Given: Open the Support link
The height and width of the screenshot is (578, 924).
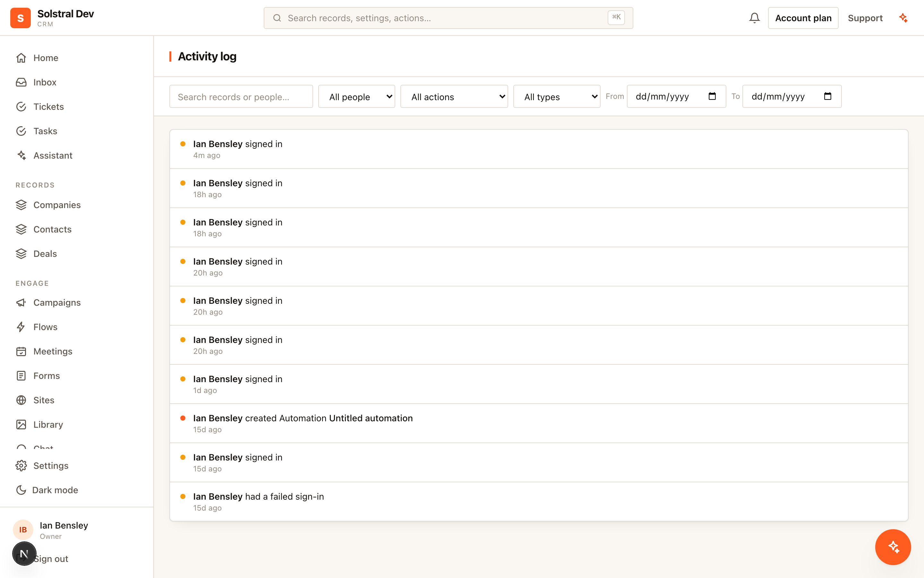Looking at the screenshot, I should pyautogui.click(x=865, y=18).
